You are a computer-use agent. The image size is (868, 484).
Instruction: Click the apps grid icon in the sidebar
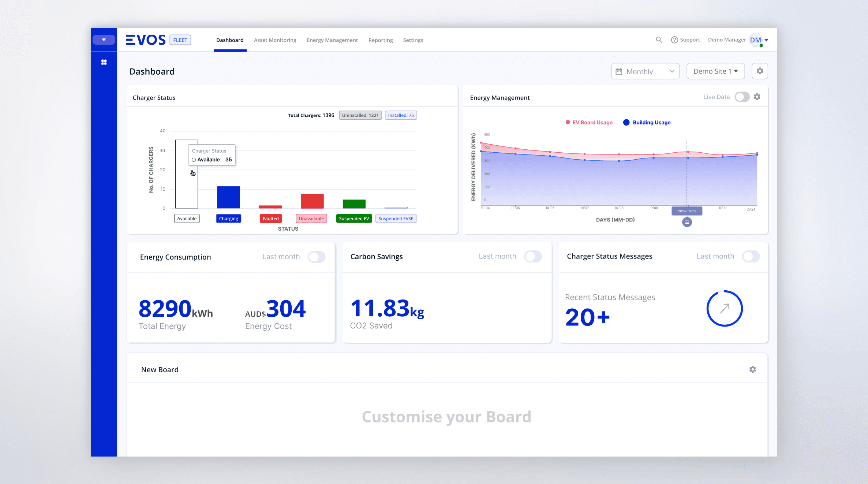(104, 62)
